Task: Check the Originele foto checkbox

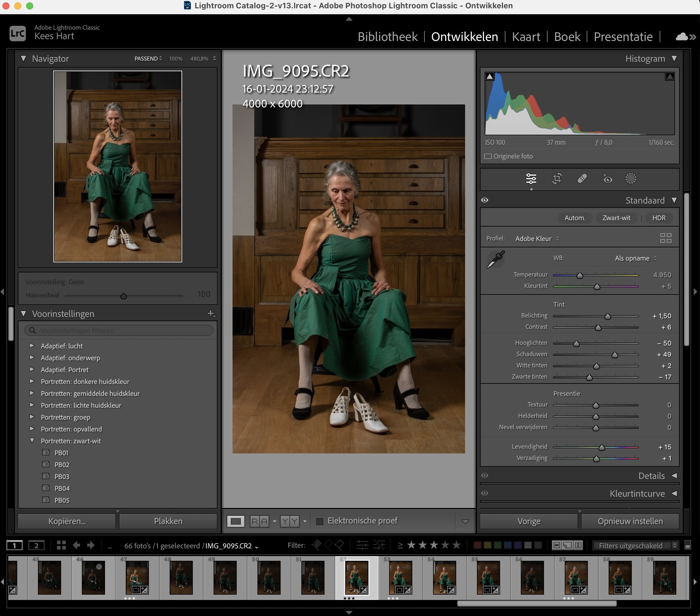Action: (488, 156)
